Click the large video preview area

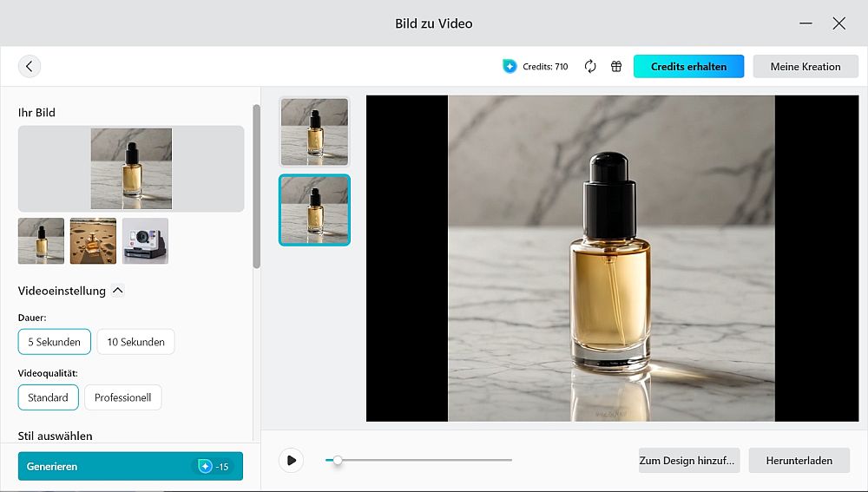click(612, 259)
